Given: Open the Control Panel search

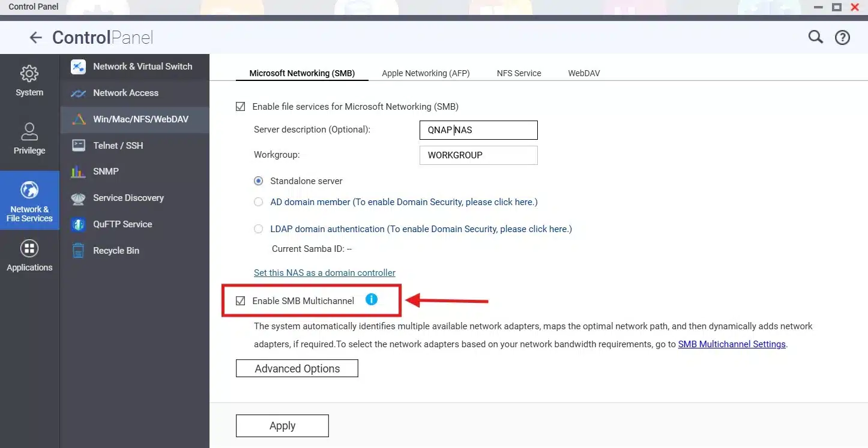Looking at the screenshot, I should 815,37.
